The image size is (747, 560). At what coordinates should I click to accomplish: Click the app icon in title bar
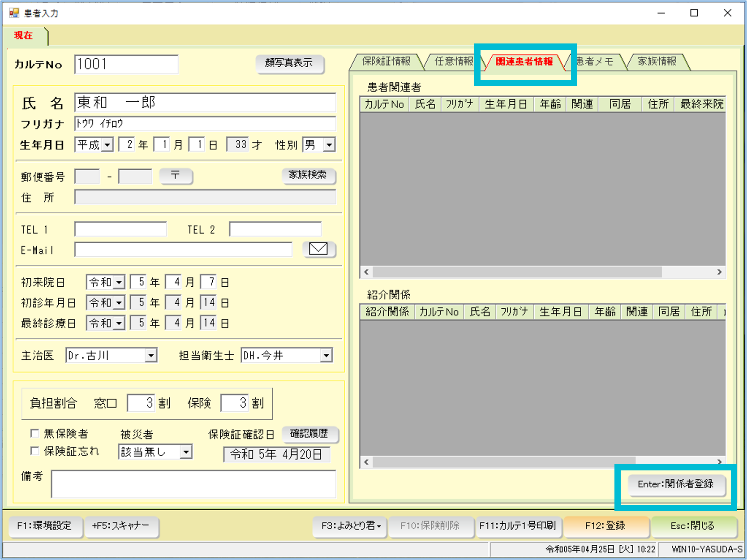click(14, 13)
